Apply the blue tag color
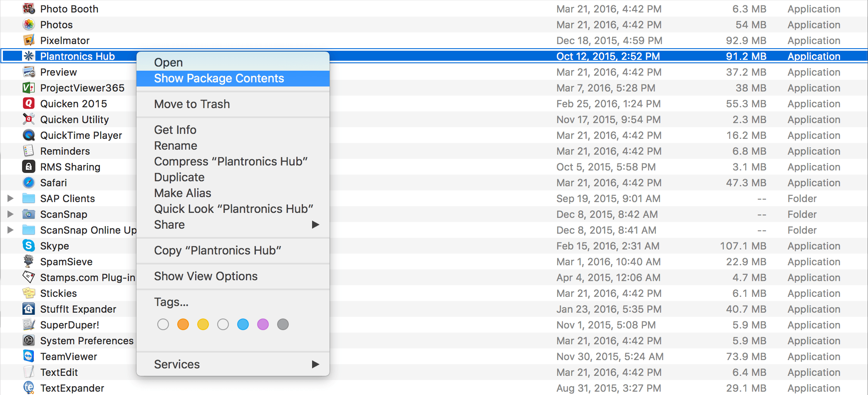868x395 pixels. pyautogui.click(x=243, y=324)
